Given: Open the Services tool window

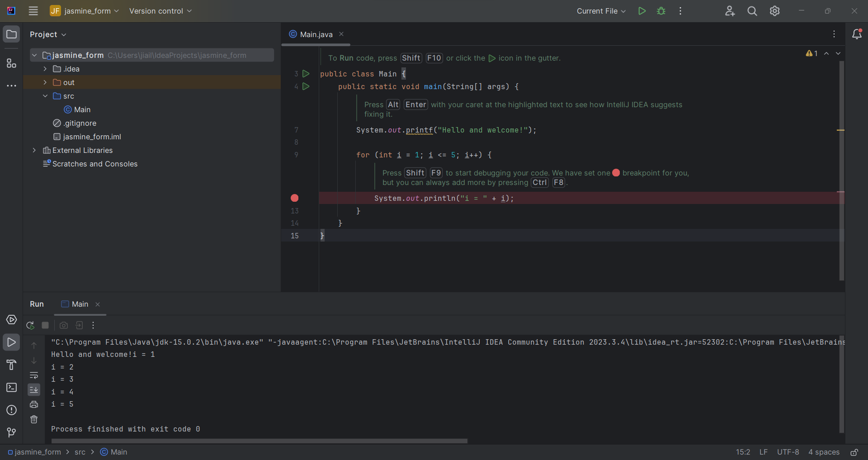Looking at the screenshot, I should tap(11, 320).
